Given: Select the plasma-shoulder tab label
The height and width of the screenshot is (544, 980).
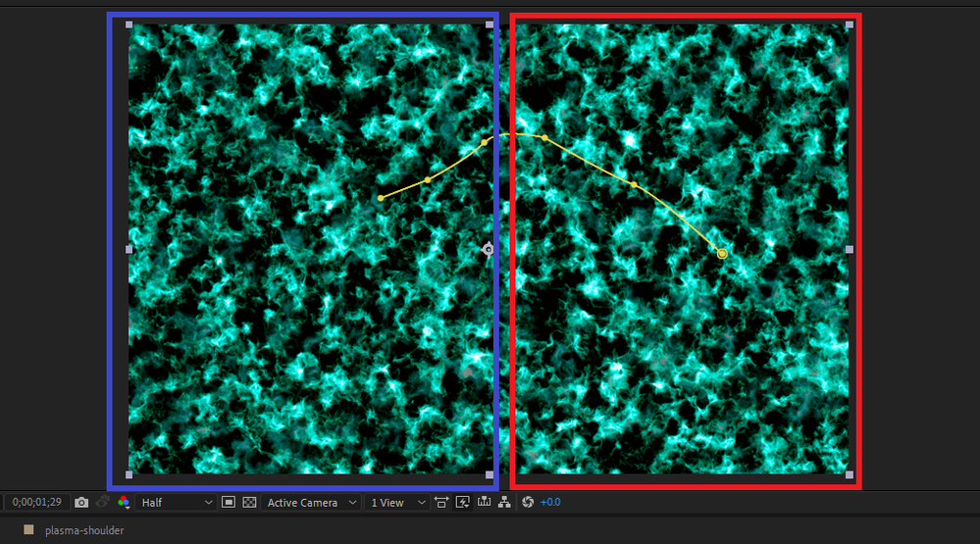Looking at the screenshot, I should [84, 530].
